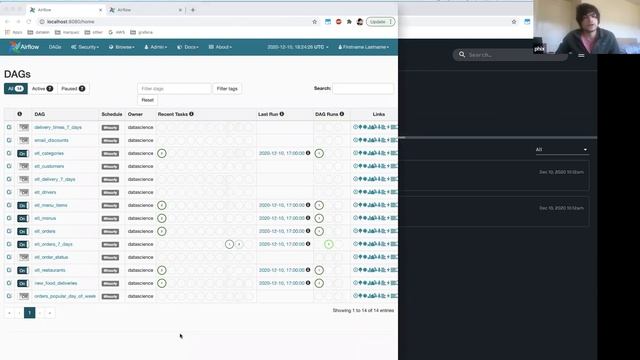Open the All dropdown in dark window
The width and height of the screenshot is (640, 360).
561,149
